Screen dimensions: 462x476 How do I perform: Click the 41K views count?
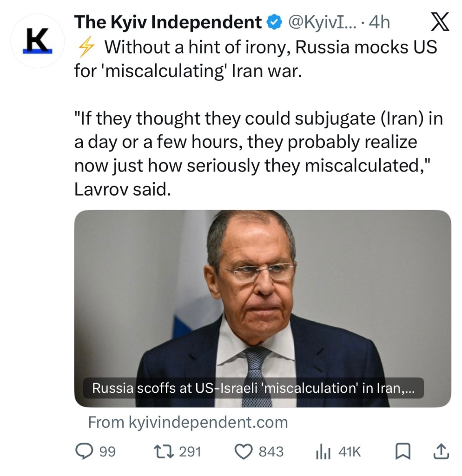click(x=350, y=451)
